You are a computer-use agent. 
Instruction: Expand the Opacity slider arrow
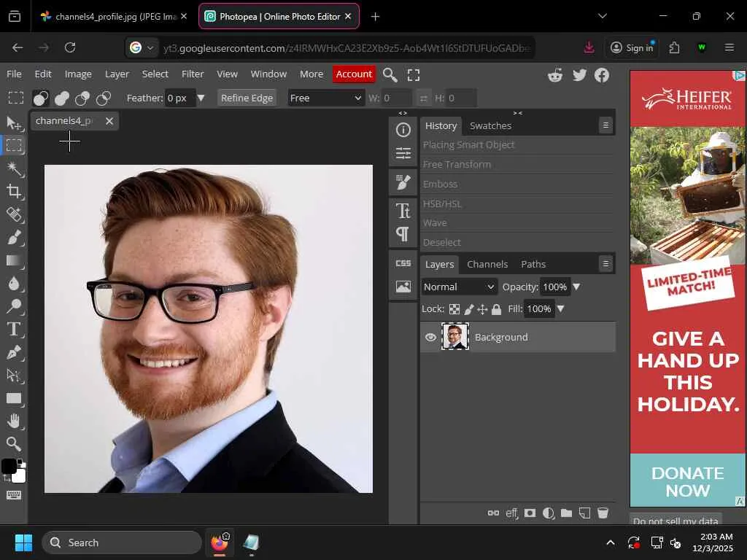[576, 287]
